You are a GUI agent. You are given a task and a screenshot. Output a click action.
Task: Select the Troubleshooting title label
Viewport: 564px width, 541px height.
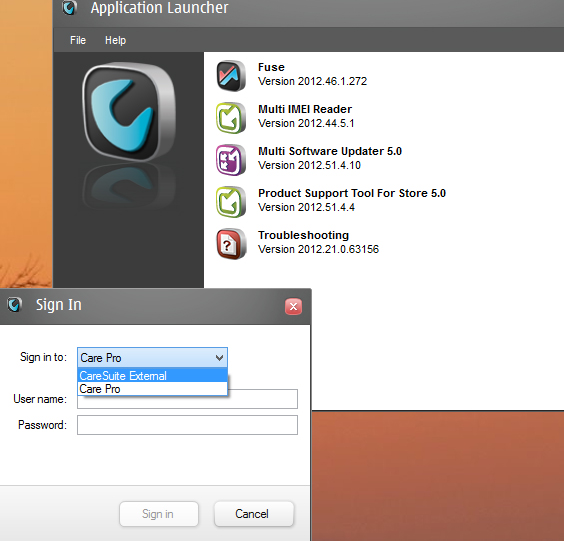click(304, 235)
